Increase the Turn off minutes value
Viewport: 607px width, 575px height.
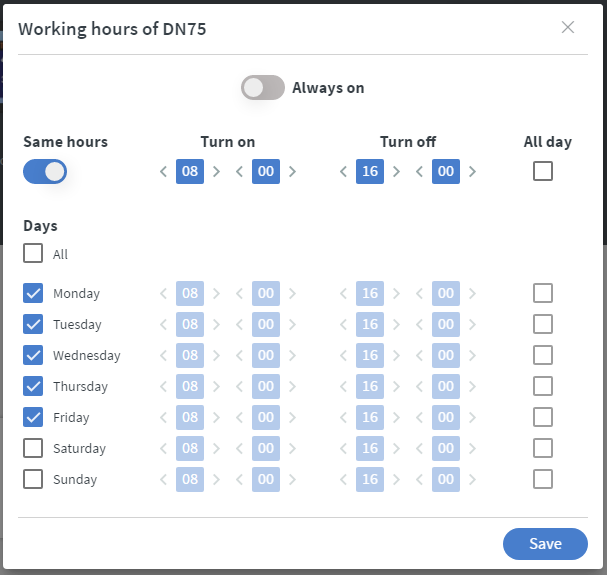pos(472,172)
